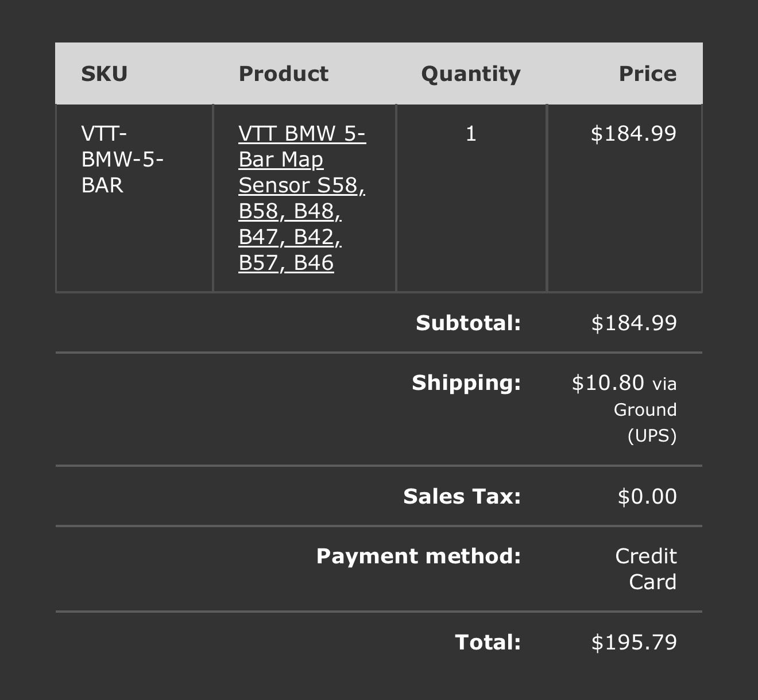Select the $0.00 sales tax amount
758x700 pixels.
[x=647, y=496]
